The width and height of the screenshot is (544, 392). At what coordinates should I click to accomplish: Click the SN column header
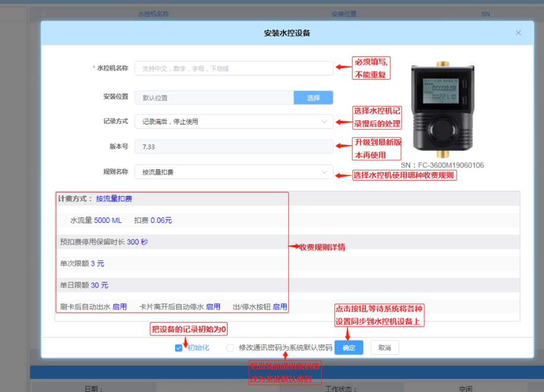click(x=486, y=14)
